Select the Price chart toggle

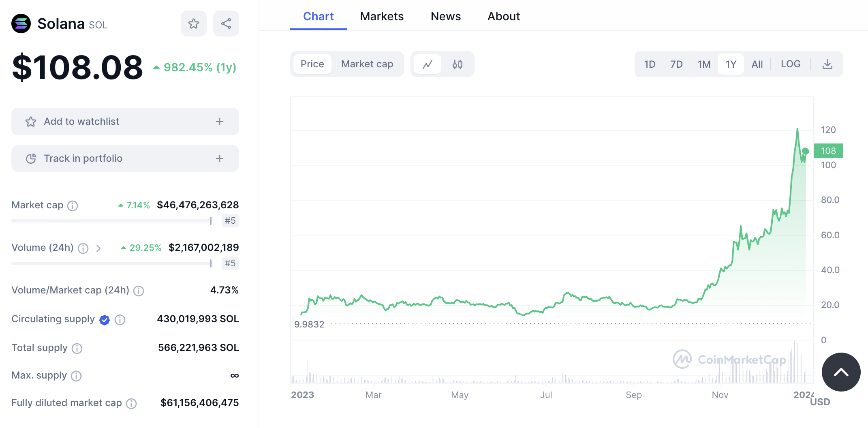[x=312, y=64]
